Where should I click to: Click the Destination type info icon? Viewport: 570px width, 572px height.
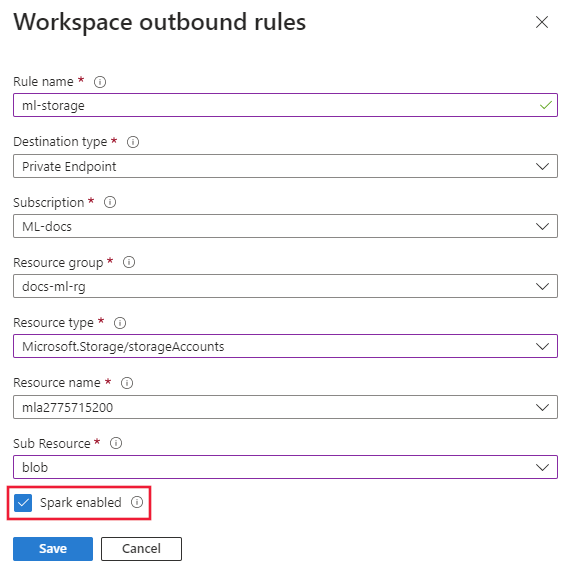(133, 142)
